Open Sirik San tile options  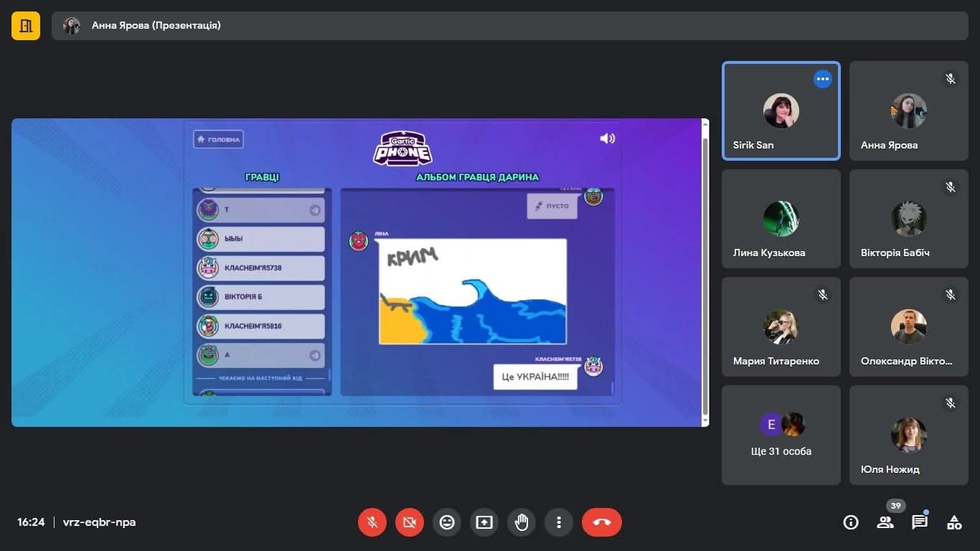pyautogui.click(x=822, y=79)
